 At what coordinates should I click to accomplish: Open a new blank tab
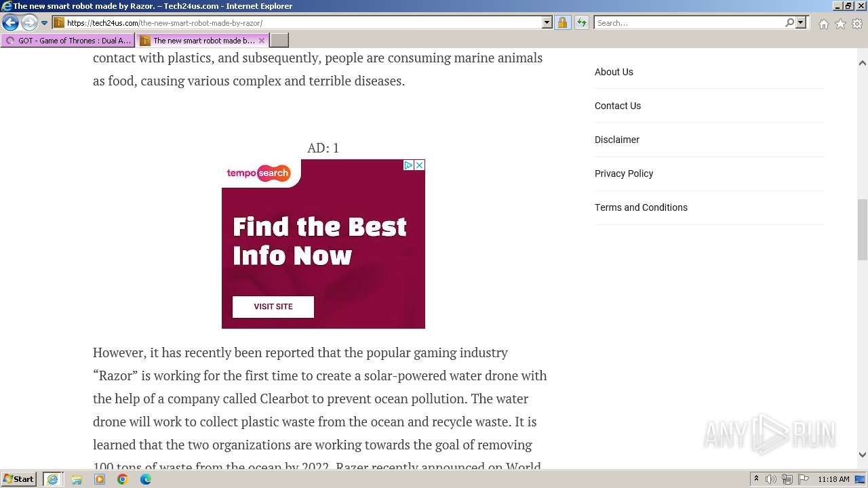(279, 40)
